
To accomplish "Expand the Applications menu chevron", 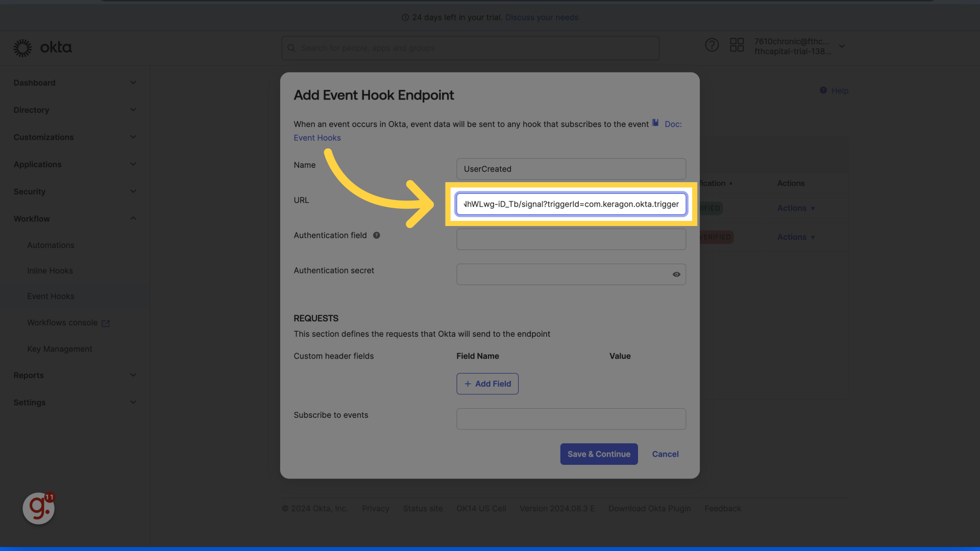I will click(x=133, y=164).
